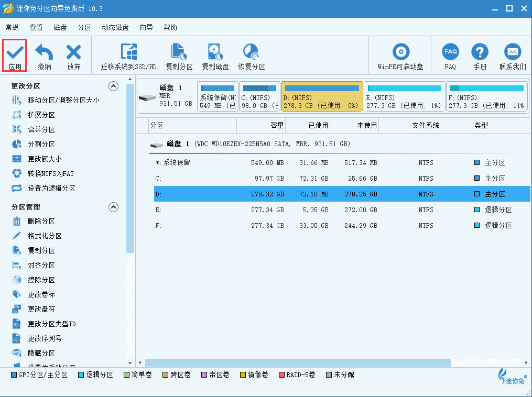Sort by the 容量 column header

pos(261,126)
